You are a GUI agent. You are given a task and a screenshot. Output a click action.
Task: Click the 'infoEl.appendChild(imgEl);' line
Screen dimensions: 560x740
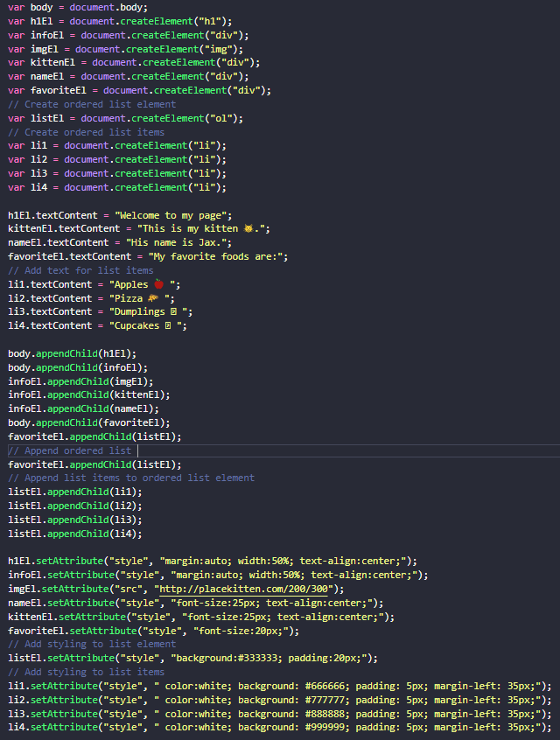point(80,381)
